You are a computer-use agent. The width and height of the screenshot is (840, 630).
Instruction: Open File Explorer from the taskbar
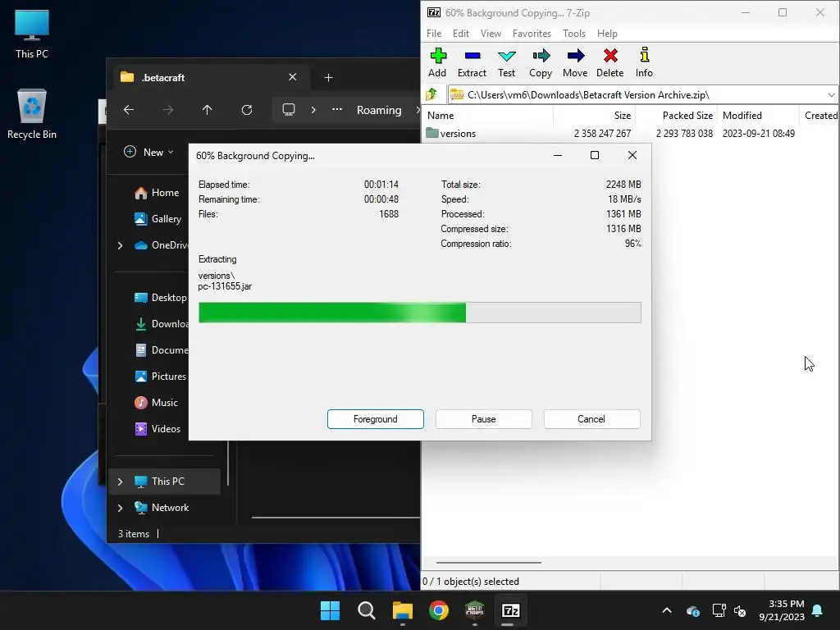[402, 610]
